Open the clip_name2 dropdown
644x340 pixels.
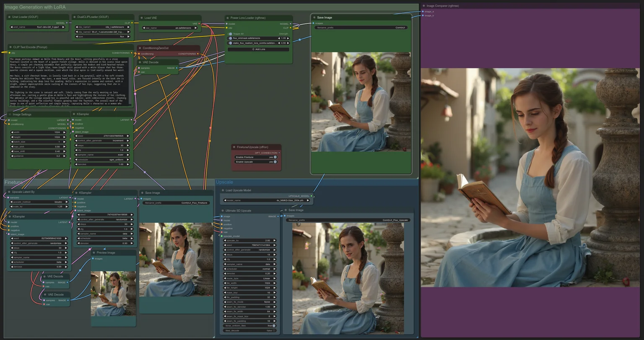pos(103,32)
